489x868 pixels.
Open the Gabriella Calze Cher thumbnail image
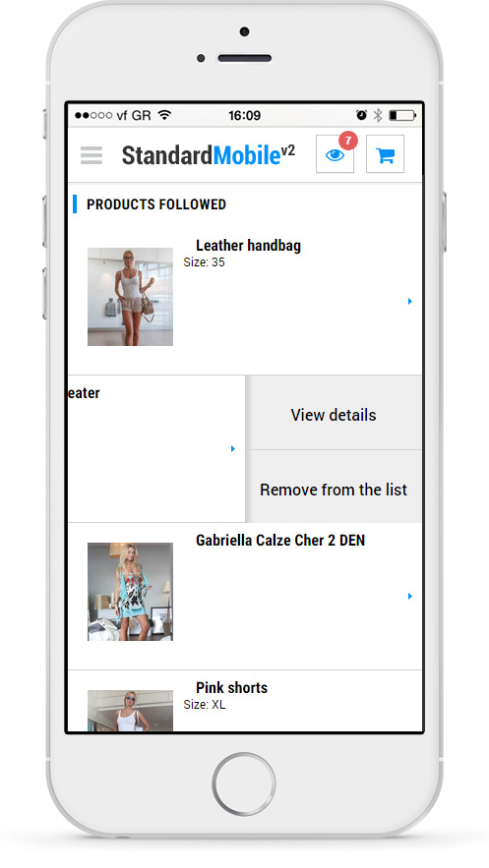(x=130, y=592)
